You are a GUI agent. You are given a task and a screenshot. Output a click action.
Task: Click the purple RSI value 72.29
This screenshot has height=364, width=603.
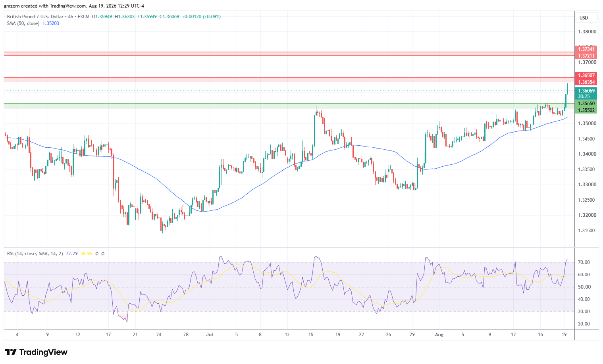tap(71, 253)
